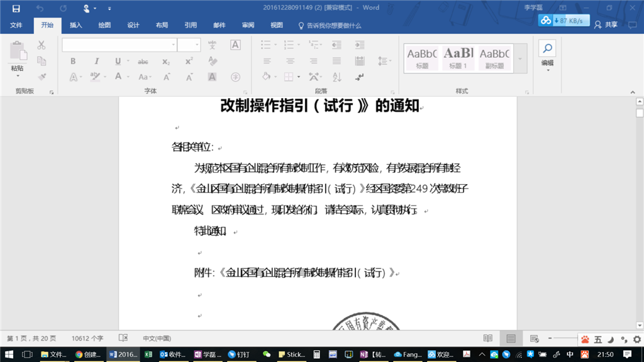Open the 文件 tab
The image size is (644, 362).
click(16, 25)
